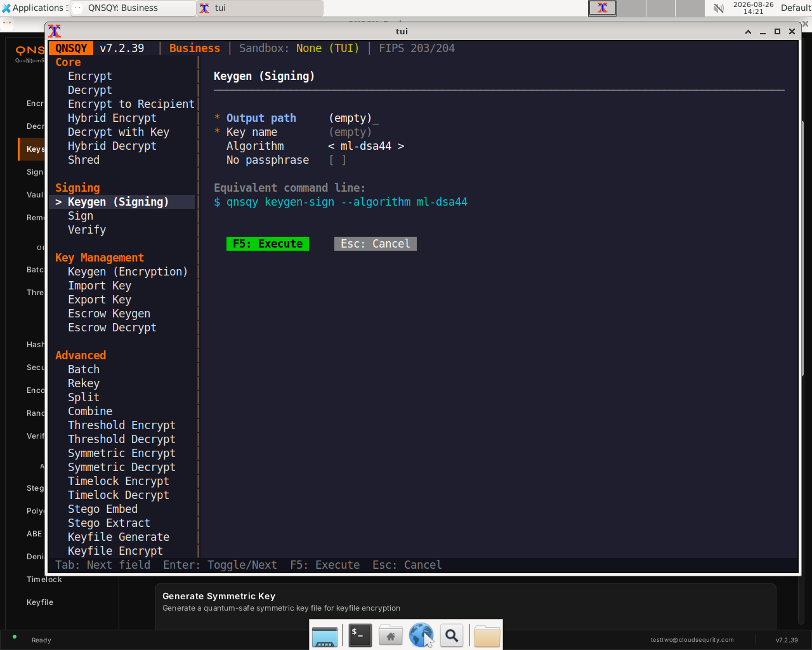Viewport: 812px width, 650px height.
Task: Select Combine under Advanced
Action: point(90,411)
